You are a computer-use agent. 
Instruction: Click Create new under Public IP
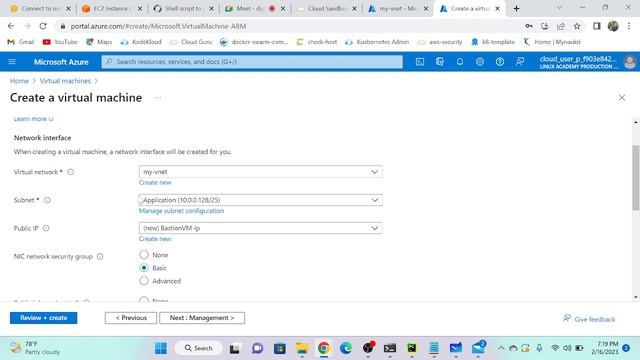tap(155, 239)
